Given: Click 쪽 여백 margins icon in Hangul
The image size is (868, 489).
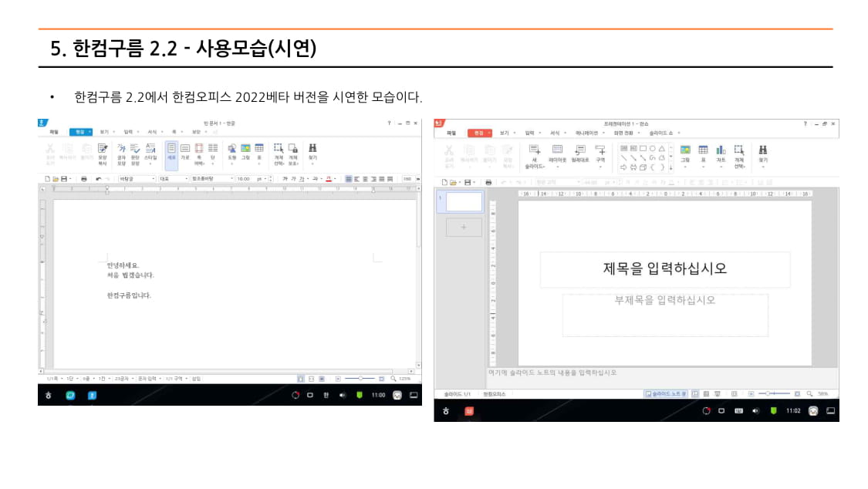Looking at the screenshot, I should (x=199, y=153).
